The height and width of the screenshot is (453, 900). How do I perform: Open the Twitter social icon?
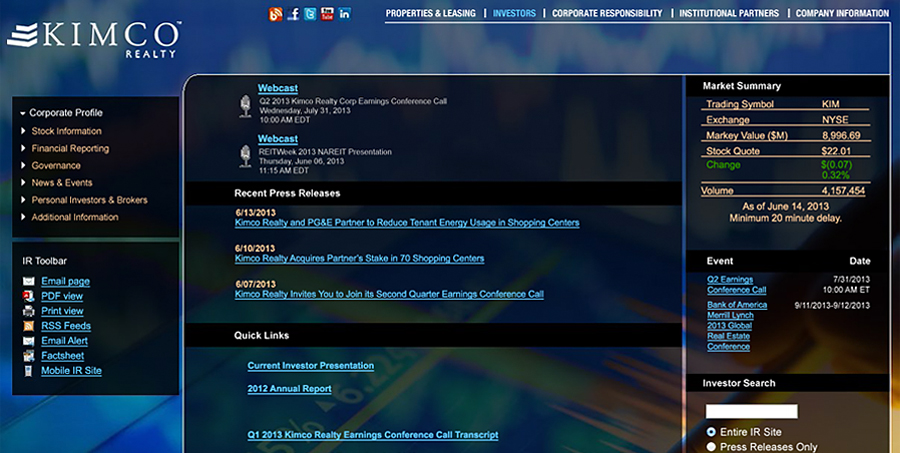311,14
